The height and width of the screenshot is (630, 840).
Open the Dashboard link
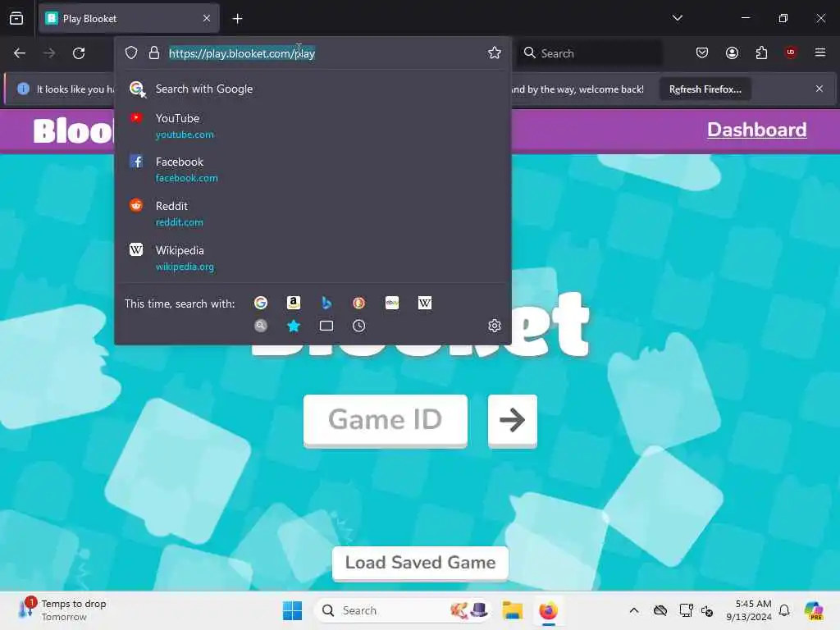757,130
